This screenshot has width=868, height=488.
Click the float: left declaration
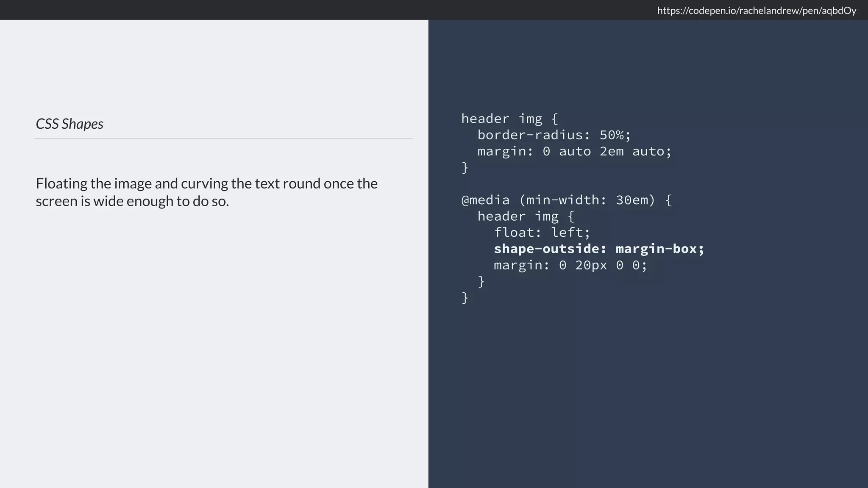click(542, 233)
